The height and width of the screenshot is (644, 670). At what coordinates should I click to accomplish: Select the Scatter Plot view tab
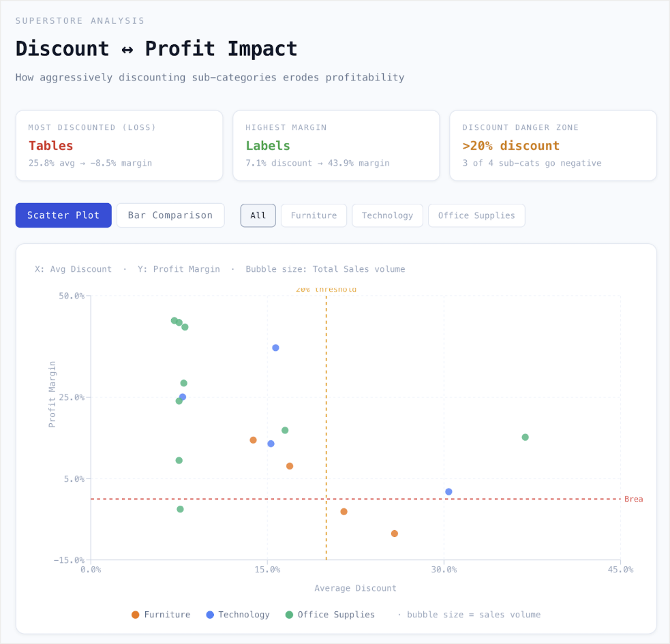(x=63, y=215)
